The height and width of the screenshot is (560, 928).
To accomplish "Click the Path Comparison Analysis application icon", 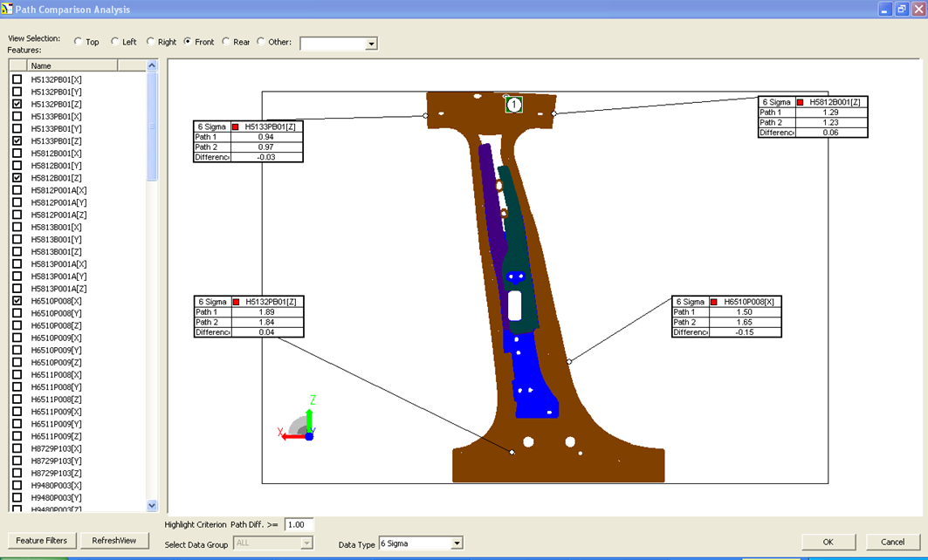I will pyautogui.click(x=9, y=9).
